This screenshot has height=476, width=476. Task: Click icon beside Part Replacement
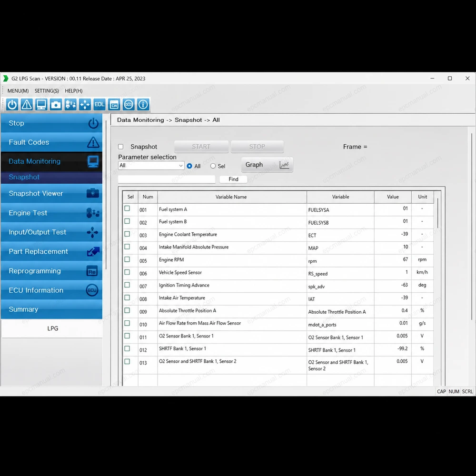point(93,251)
